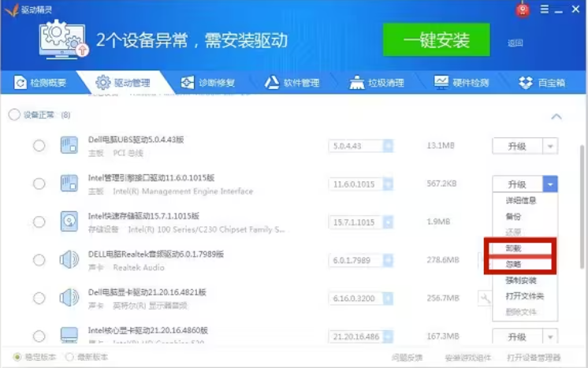Screen dimensions: 588x368
Task: Select all devices with 设备正常 checkbox
Action: pyautogui.click(x=14, y=115)
